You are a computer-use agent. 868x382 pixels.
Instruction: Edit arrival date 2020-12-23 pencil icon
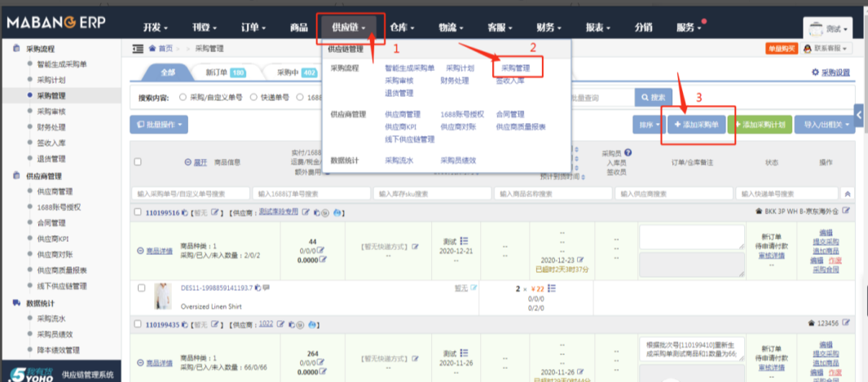point(582,259)
